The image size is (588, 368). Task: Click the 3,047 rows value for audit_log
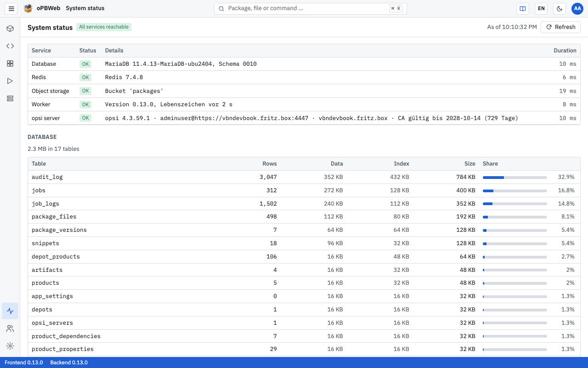pyautogui.click(x=268, y=177)
